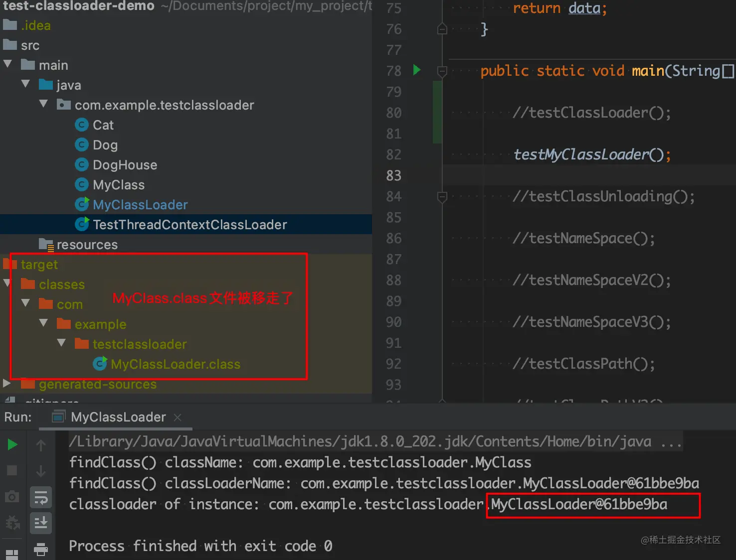
Task: Collapse the example folder
Action: [44, 323]
